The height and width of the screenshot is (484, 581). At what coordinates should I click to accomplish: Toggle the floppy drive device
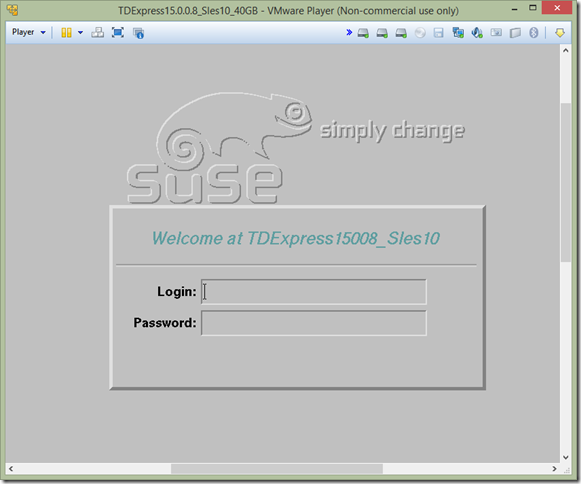pyautogui.click(x=439, y=33)
